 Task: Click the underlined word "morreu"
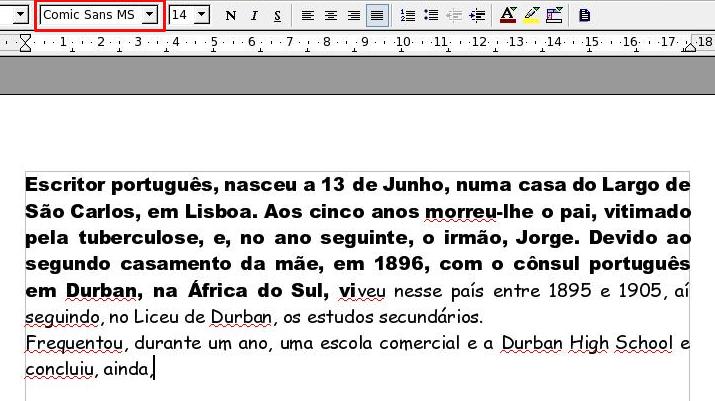tap(461, 212)
